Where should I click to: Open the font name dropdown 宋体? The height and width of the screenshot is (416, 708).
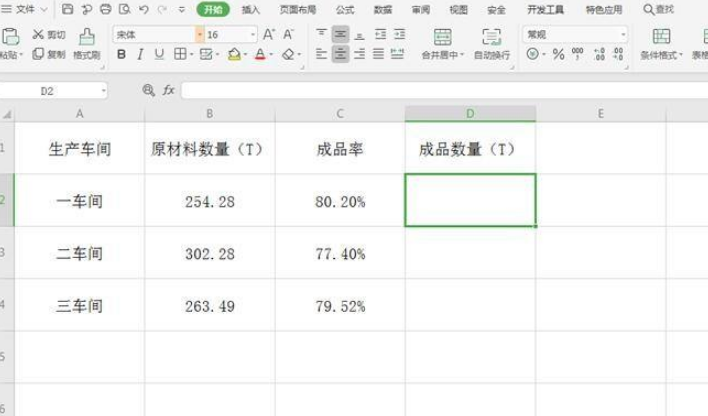click(199, 34)
